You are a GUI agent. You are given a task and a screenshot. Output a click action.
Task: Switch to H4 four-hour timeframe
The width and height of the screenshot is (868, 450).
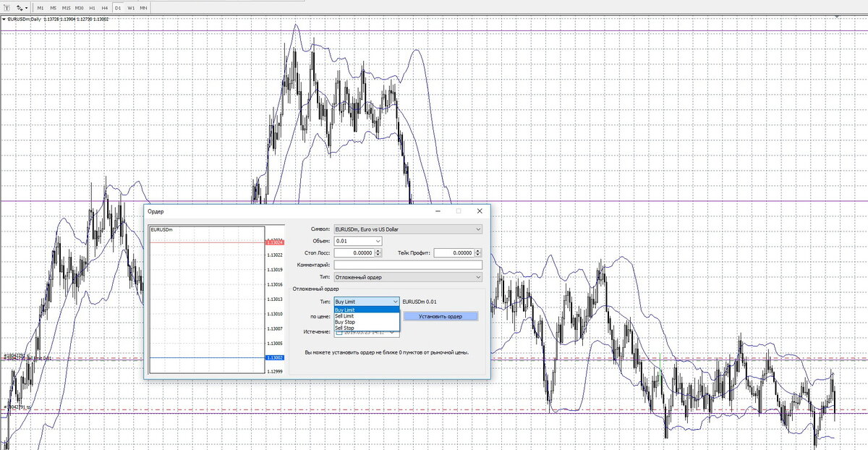click(103, 7)
